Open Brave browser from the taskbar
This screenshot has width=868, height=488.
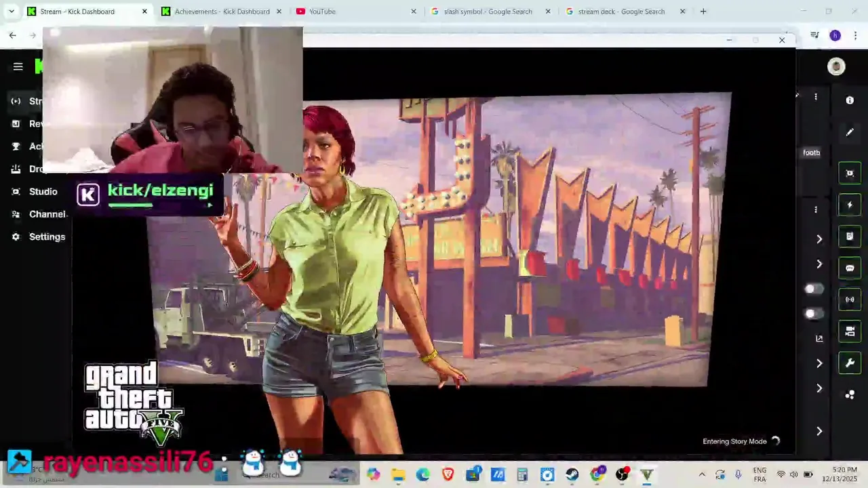point(448,474)
